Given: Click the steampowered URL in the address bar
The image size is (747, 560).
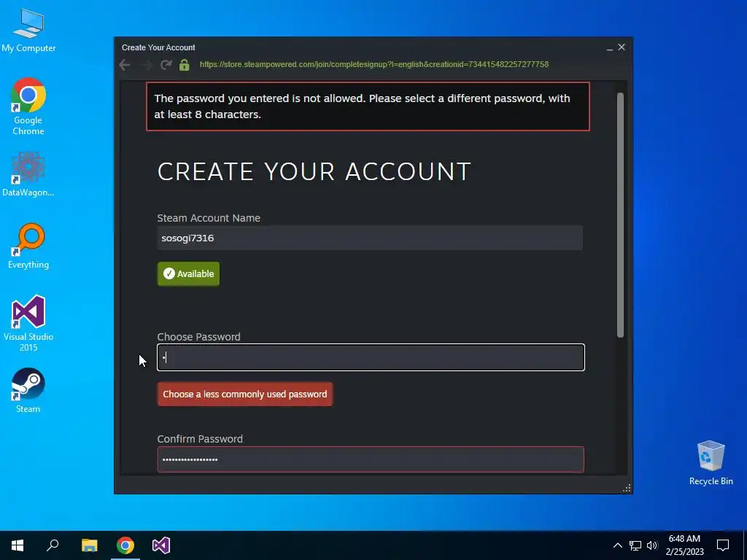Looking at the screenshot, I should tap(374, 64).
